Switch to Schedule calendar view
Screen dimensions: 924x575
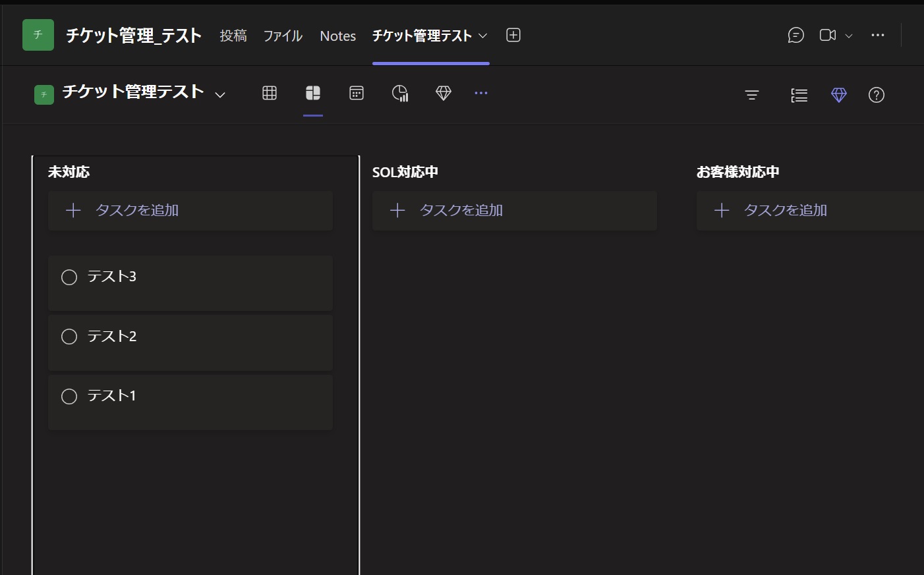point(357,93)
